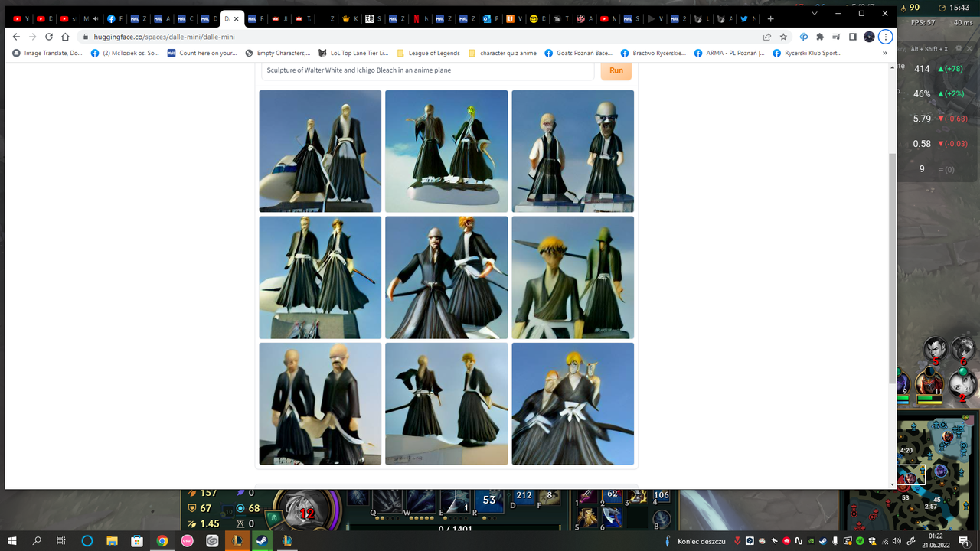The image size is (980, 551).
Task: Open the Count here on your... bookmark
Action: (x=203, y=53)
